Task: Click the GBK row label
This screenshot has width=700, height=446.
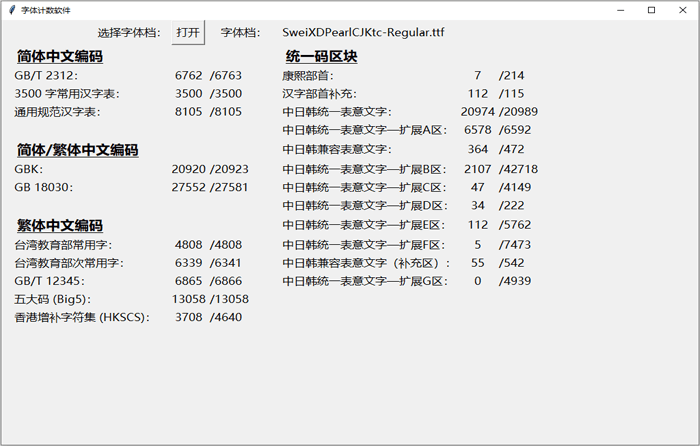Action: point(29,169)
